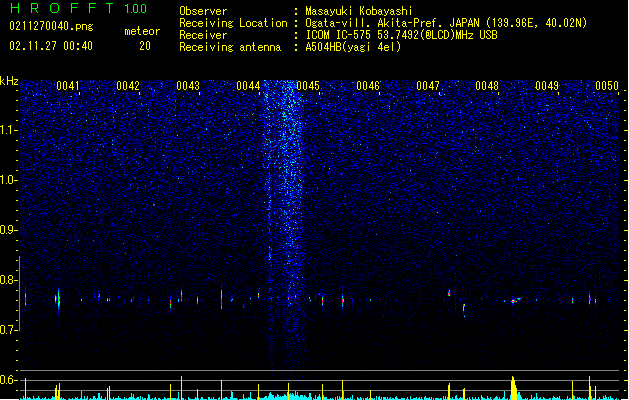The image size is (629, 400).
Task: Click the Receiving antenna label
Action: (230, 47)
